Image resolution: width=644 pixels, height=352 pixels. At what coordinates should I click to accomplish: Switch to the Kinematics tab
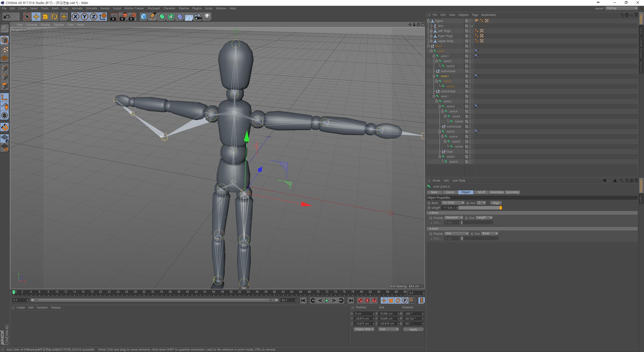tap(497, 192)
